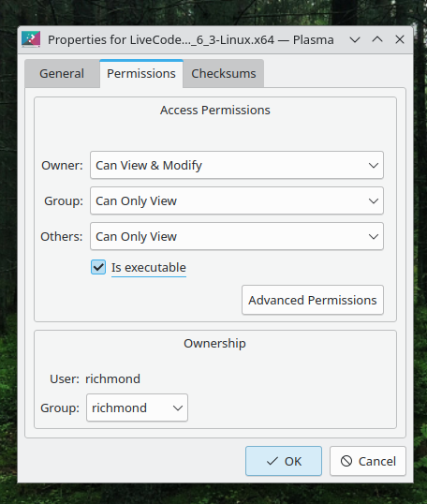Click the minimize chevron in title bar
The width and height of the screenshot is (427, 504).
355,40
